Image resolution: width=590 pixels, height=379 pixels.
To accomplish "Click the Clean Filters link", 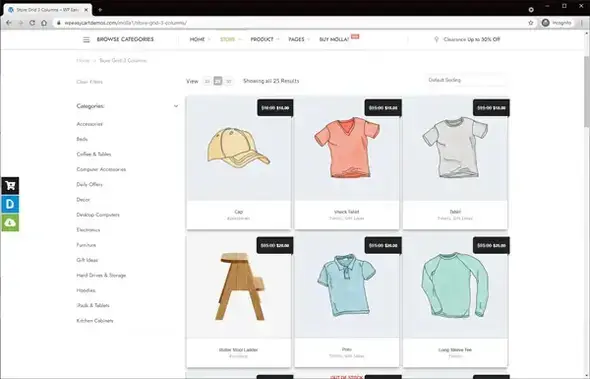I will (90, 82).
